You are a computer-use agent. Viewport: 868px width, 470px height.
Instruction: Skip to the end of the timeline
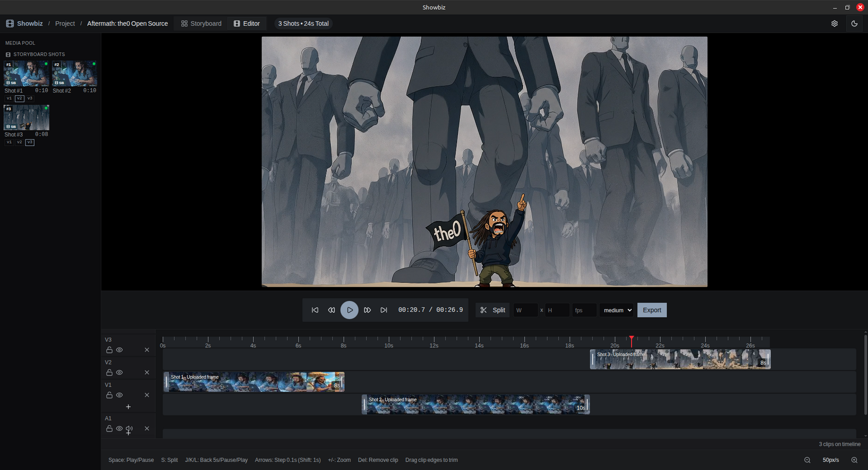point(384,310)
